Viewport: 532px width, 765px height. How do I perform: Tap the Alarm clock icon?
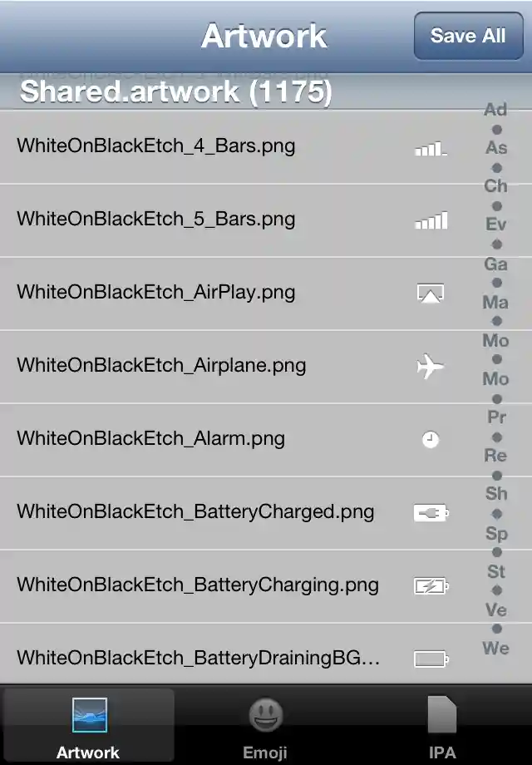[430, 440]
